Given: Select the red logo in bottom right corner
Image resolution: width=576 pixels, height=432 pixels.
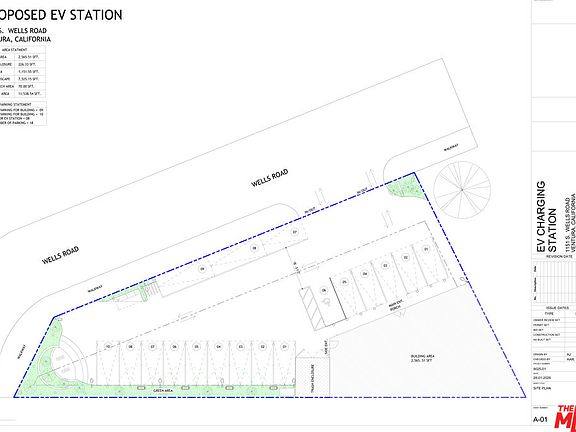Looking at the screenshot, I should point(565,418).
